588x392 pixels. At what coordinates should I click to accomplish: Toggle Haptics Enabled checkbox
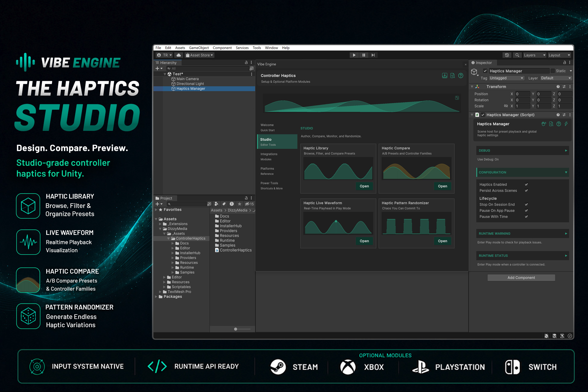pos(526,185)
